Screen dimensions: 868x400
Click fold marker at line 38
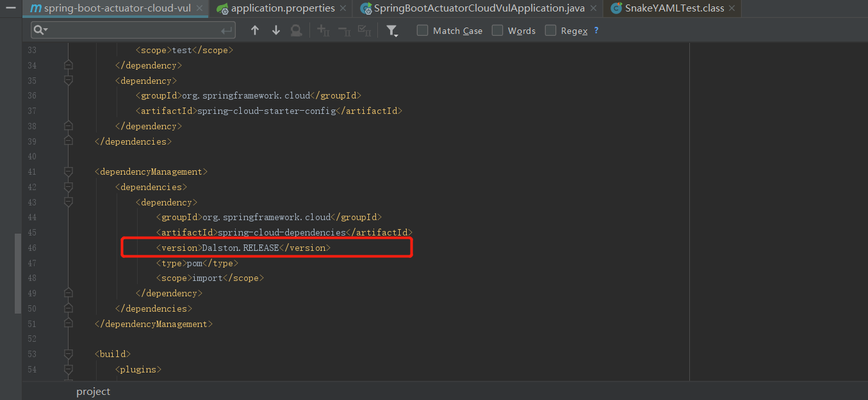pyautogui.click(x=69, y=126)
